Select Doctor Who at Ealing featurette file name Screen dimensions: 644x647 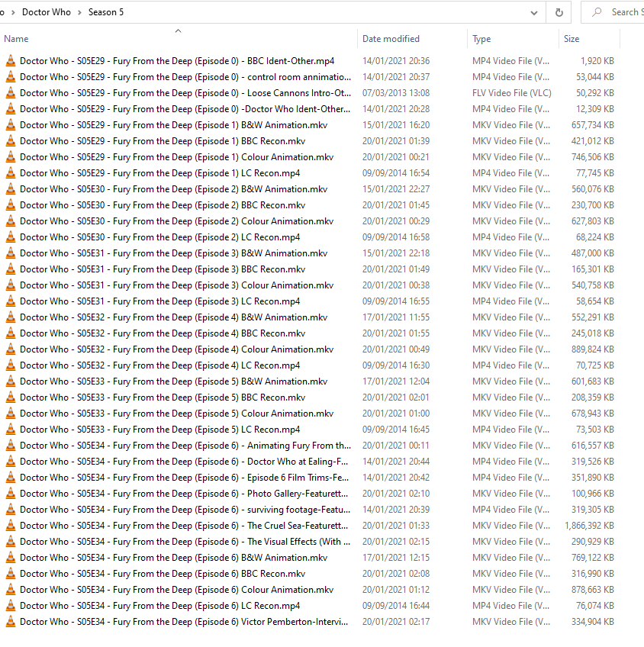point(184,462)
